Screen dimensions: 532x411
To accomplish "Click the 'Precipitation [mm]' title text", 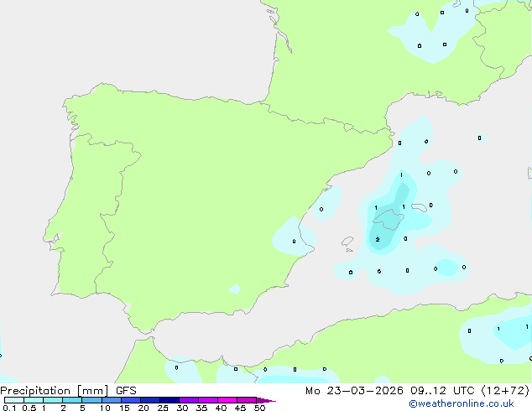I will (x=55, y=391).
